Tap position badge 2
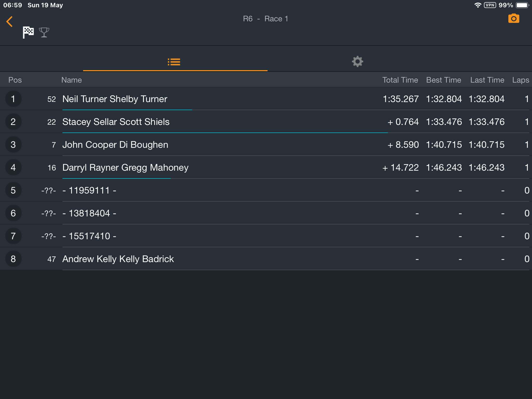The height and width of the screenshot is (399, 532). (x=13, y=122)
